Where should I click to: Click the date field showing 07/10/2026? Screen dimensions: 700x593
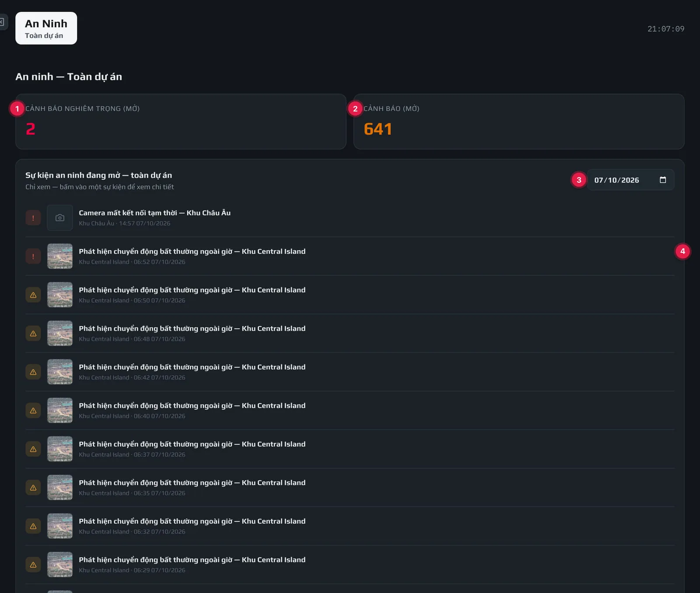pos(630,180)
